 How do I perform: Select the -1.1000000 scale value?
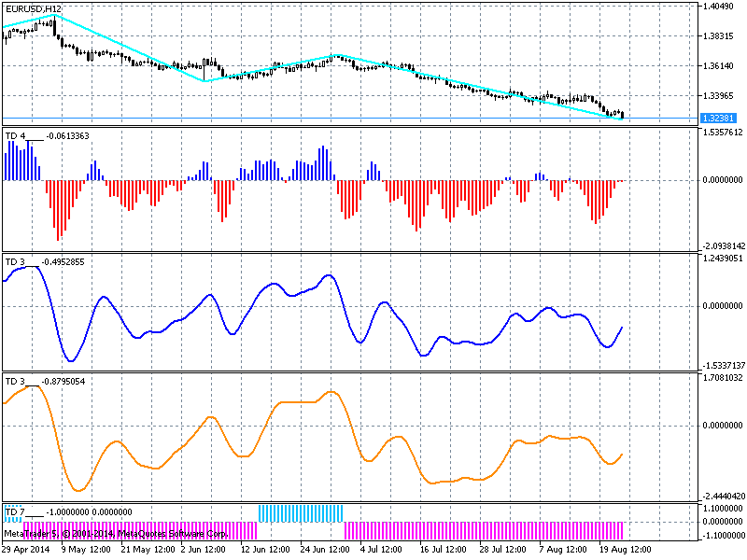tap(723, 535)
